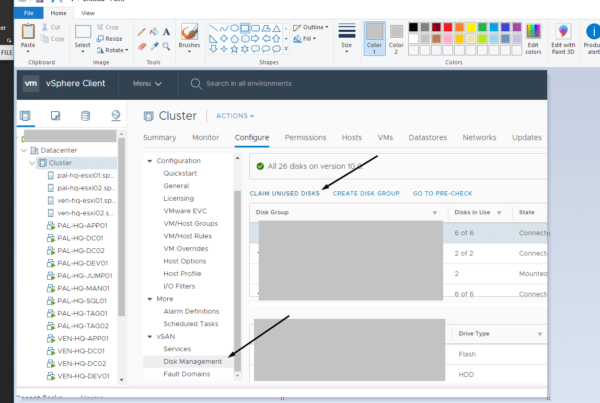
Task: Select the rectangle shape in Shapes gallery
Action: (x=245, y=28)
